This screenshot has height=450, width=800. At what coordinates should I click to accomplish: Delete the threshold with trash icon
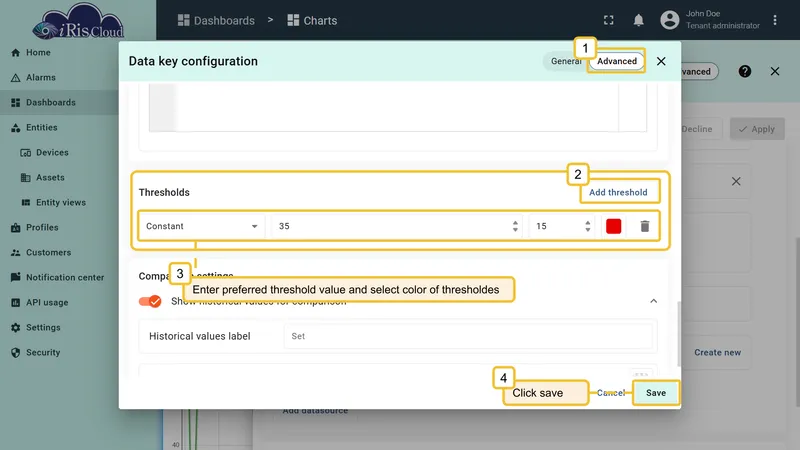tap(644, 226)
